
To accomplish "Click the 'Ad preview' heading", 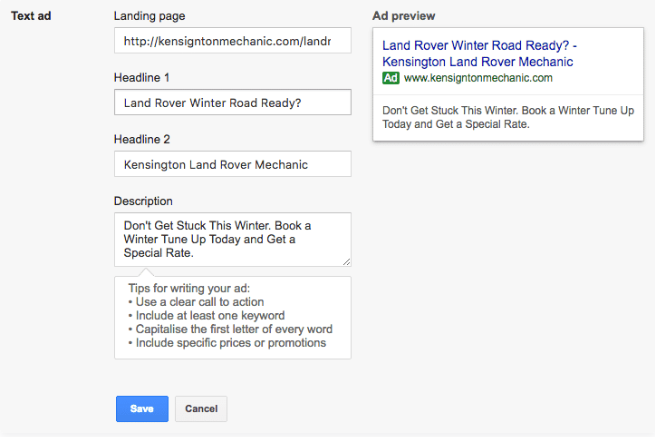I will coord(404,16).
